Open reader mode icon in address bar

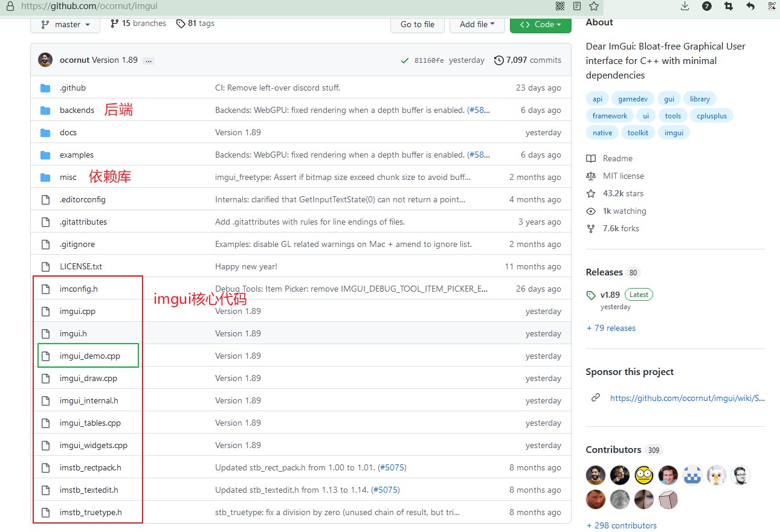click(577, 6)
